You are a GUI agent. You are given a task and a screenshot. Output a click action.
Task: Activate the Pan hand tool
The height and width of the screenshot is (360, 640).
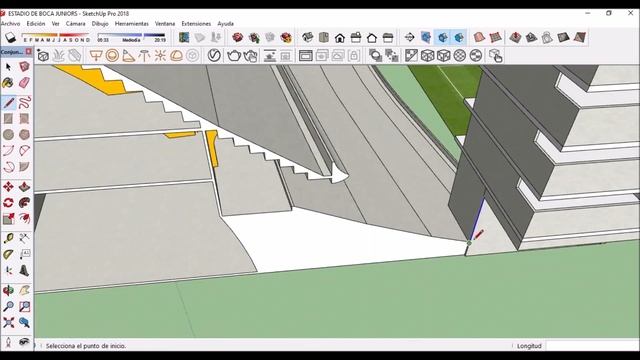tap(24, 291)
